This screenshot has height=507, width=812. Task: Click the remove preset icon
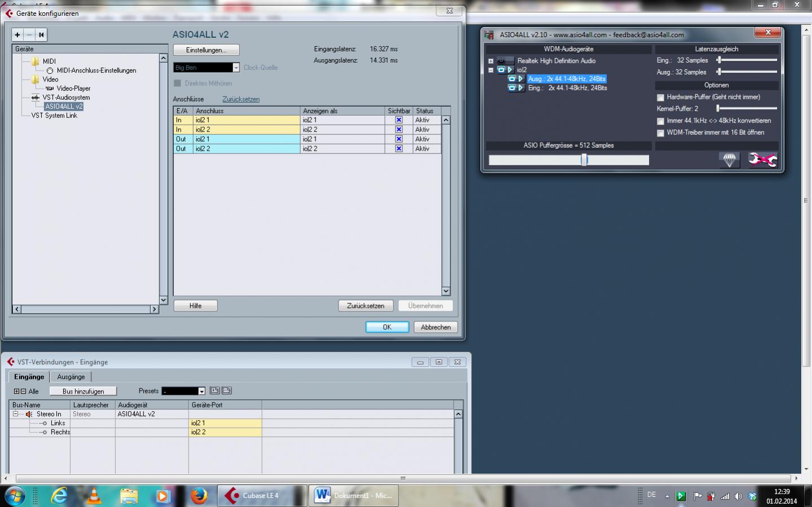click(x=227, y=391)
